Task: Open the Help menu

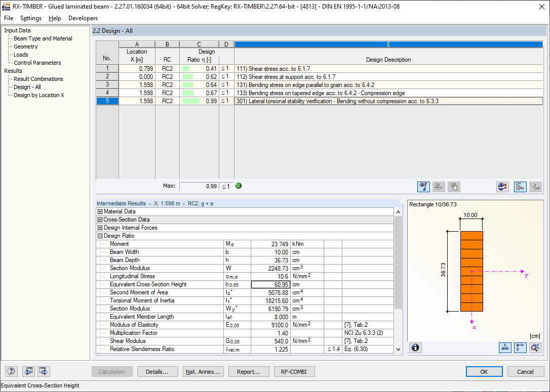Action: [55, 18]
